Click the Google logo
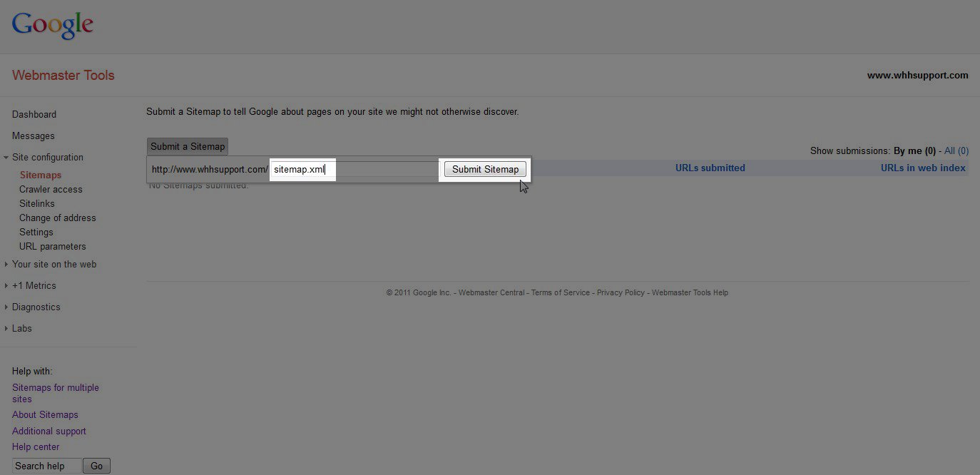980x475 pixels. click(x=53, y=26)
